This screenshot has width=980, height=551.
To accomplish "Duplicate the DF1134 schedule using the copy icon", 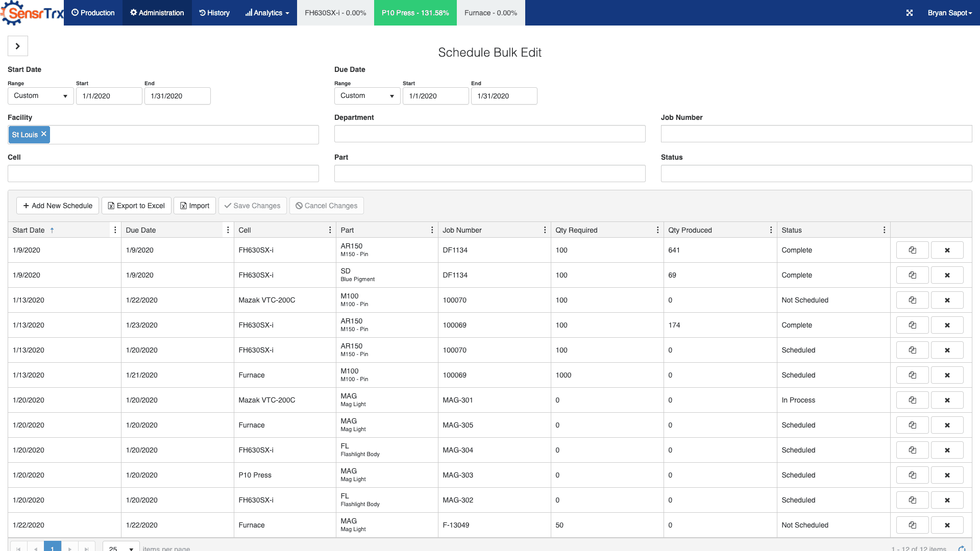I will [x=912, y=250].
